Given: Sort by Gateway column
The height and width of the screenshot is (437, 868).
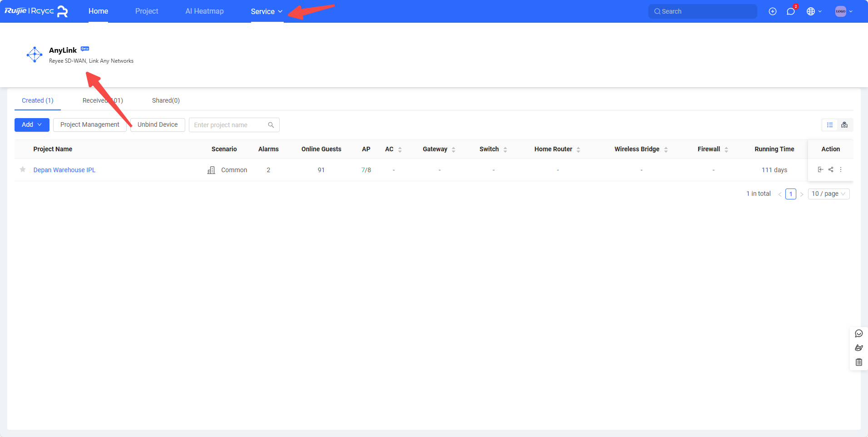Looking at the screenshot, I should point(454,149).
